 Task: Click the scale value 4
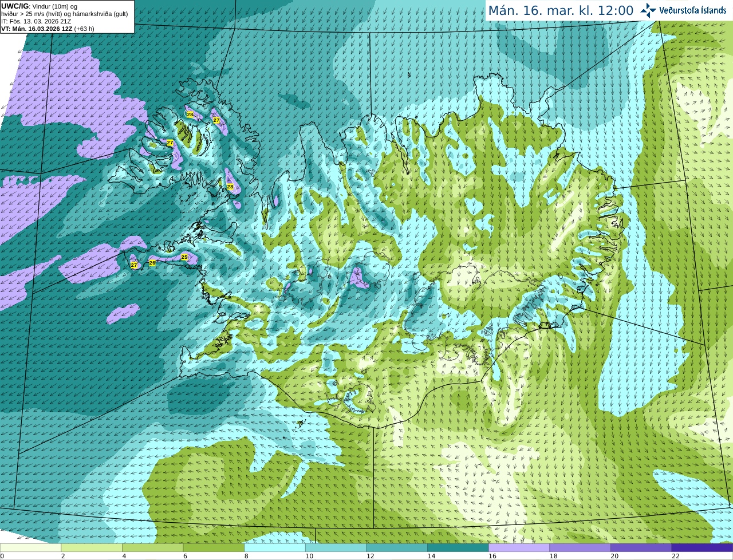point(124,556)
